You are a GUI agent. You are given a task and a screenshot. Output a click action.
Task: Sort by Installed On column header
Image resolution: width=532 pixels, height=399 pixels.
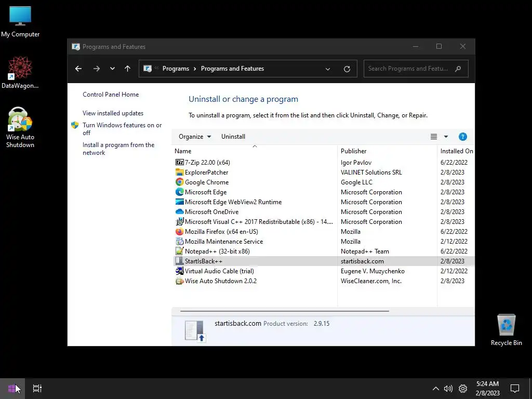click(x=456, y=151)
